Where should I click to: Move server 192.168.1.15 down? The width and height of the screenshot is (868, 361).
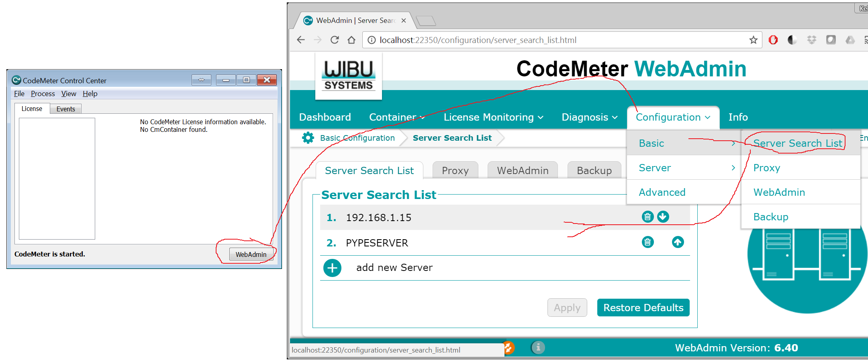click(x=663, y=217)
